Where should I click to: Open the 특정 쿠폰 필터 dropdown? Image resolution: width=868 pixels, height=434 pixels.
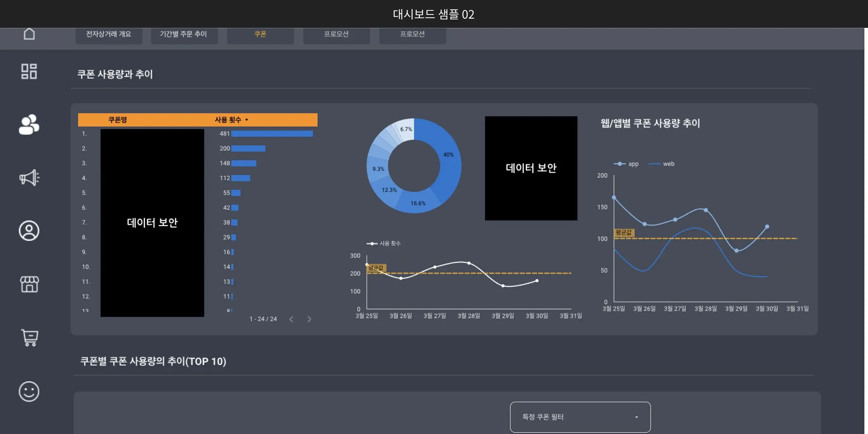coord(580,417)
